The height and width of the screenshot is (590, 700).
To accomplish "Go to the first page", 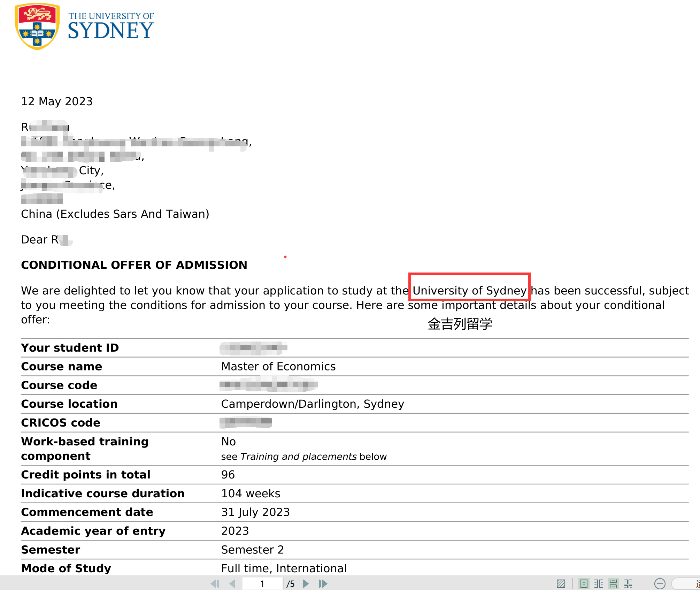I will (215, 583).
